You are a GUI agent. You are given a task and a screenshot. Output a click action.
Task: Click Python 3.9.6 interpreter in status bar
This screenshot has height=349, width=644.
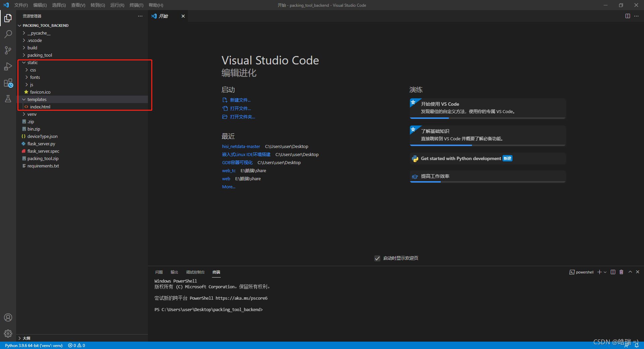coord(34,345)
